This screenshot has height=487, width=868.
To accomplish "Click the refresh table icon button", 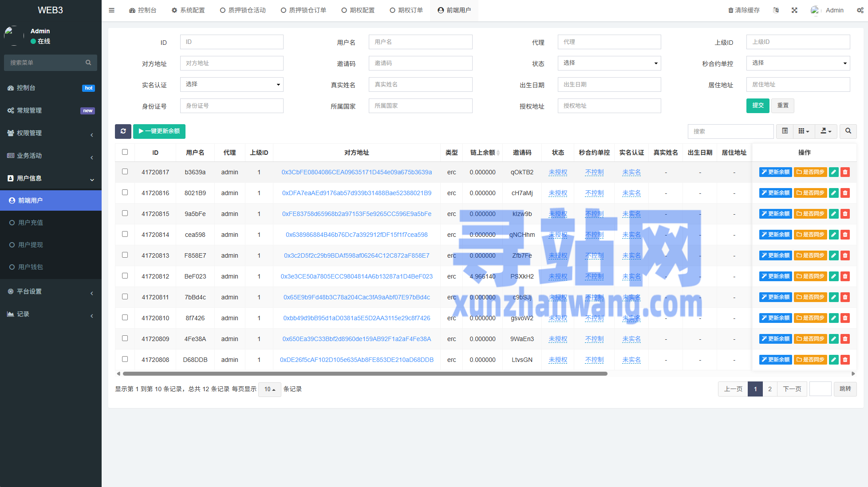I will (123, 131).
